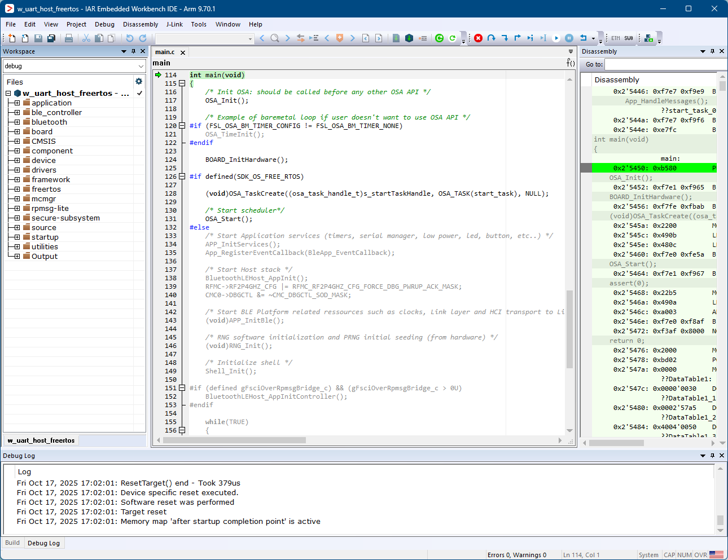Reset the debug session via reset arrow icon
Viewport: 728px width, 560px height.
[583, 38]
